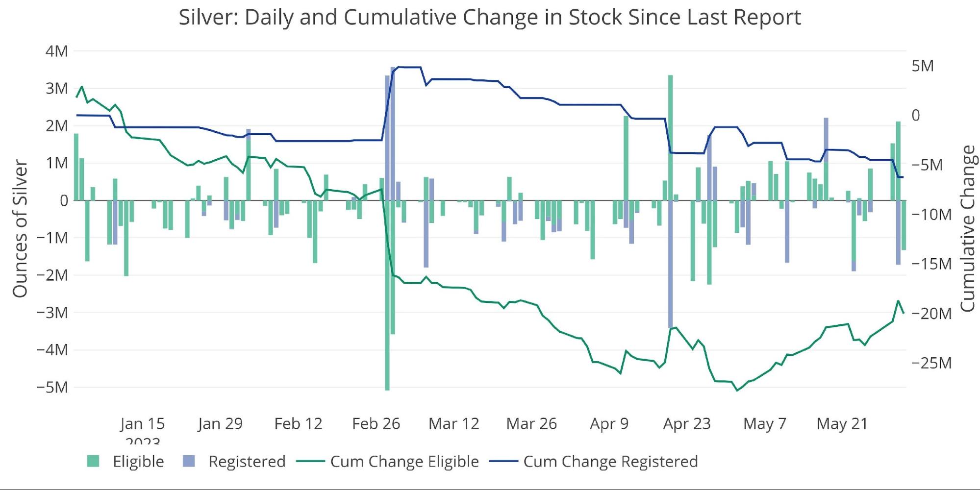Click the Cum Change Eligible line icon

(x=311, y=462)
